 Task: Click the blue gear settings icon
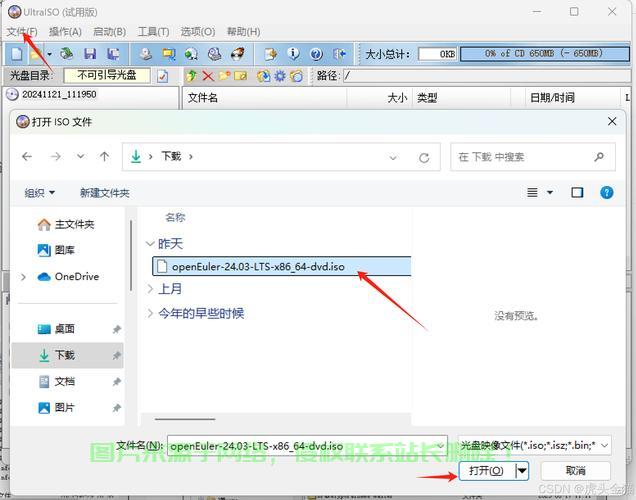tap(280, 76)
